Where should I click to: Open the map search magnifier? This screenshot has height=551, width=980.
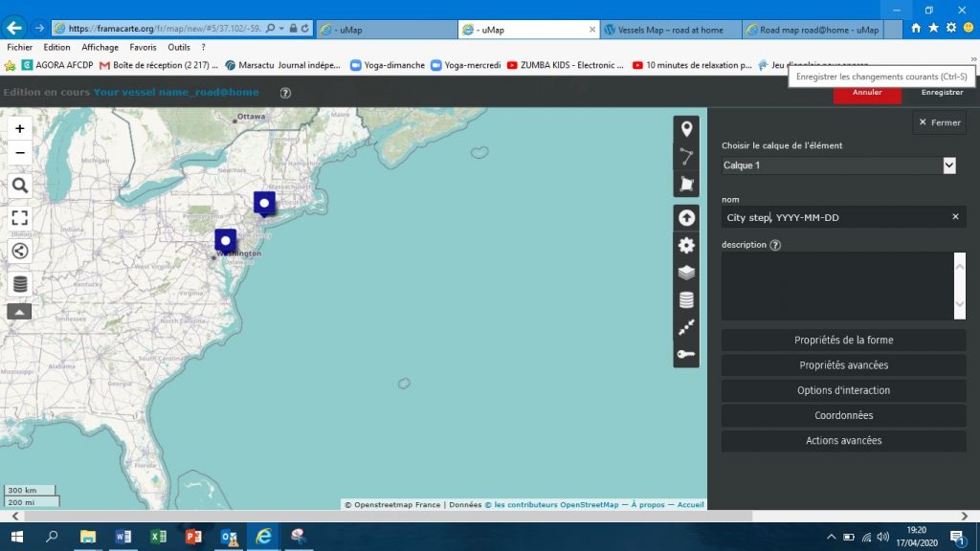20,186
